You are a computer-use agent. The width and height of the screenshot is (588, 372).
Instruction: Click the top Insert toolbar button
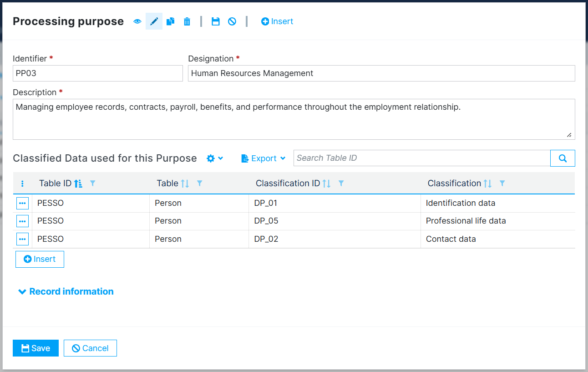pos(277,21)
